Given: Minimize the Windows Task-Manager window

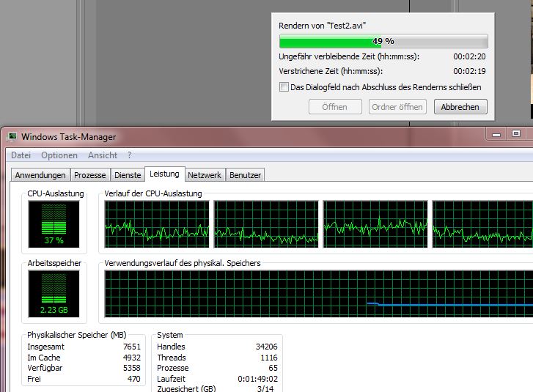Looking at the screenshot, I should pos(496,134).
